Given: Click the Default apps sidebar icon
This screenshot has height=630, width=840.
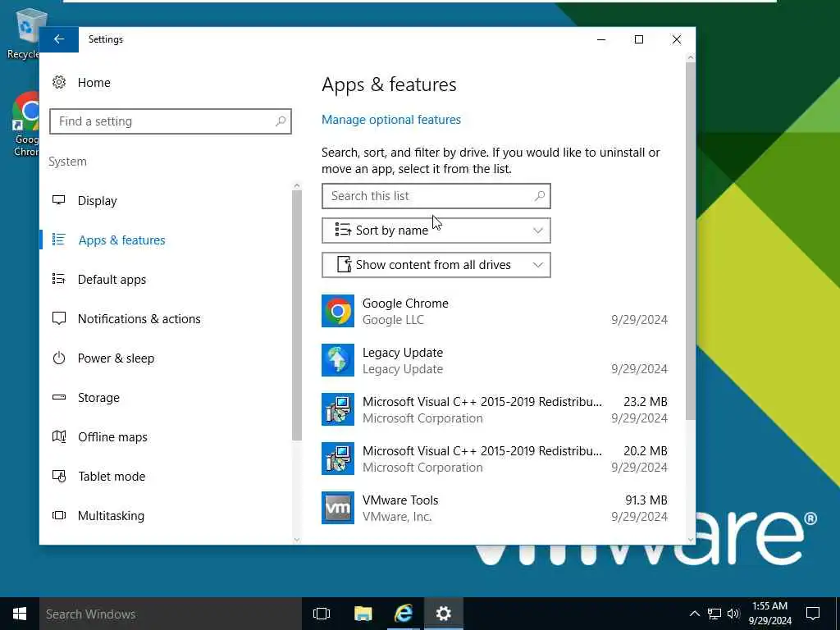Looking at the screenshot, I should point(59,279).
